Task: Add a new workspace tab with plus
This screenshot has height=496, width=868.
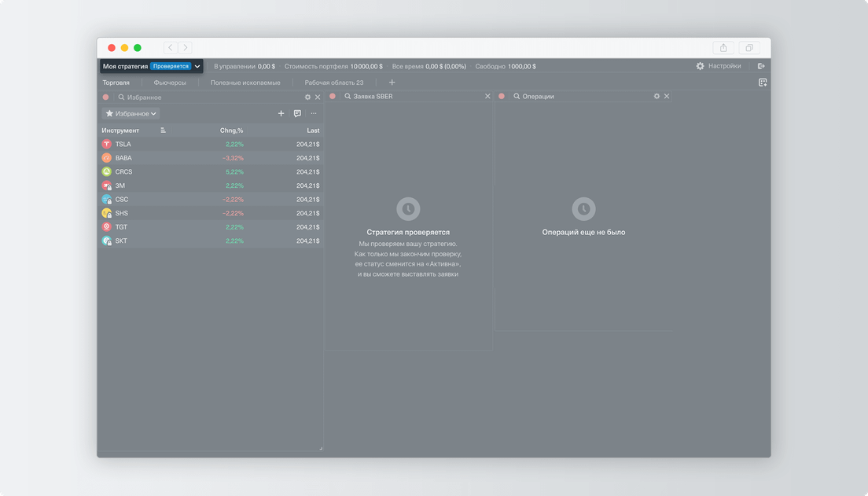Action: point(392,83)
